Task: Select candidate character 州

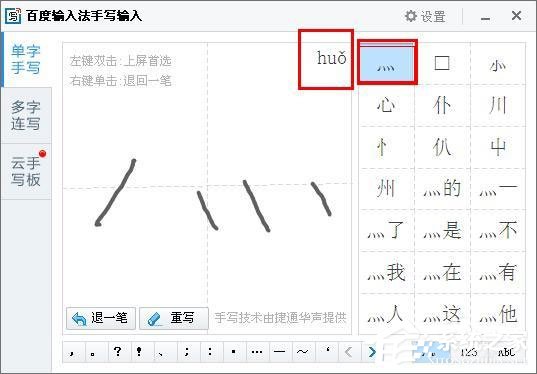Action: pyautogui.click(x=387, y=189)
